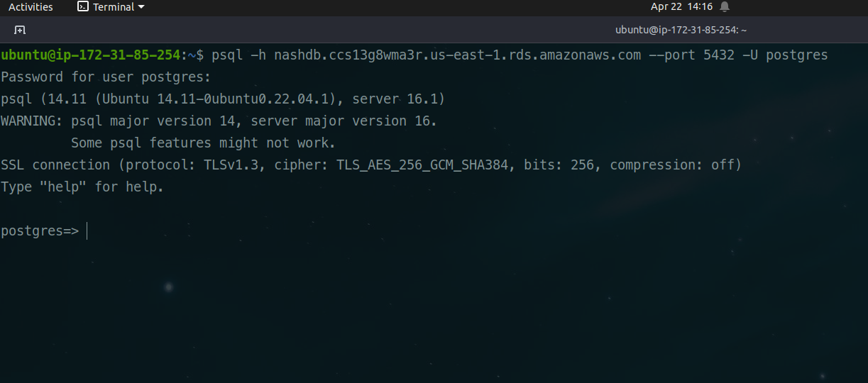Click the window title ubuntu@ip-172-31-85-254: ~

tap(681, 30)
